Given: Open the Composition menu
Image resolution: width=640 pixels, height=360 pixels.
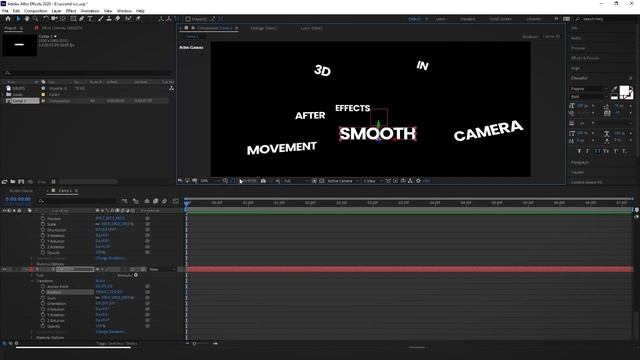Looking at the screenshot, I should pyautogui.click(x=36, y=11).
